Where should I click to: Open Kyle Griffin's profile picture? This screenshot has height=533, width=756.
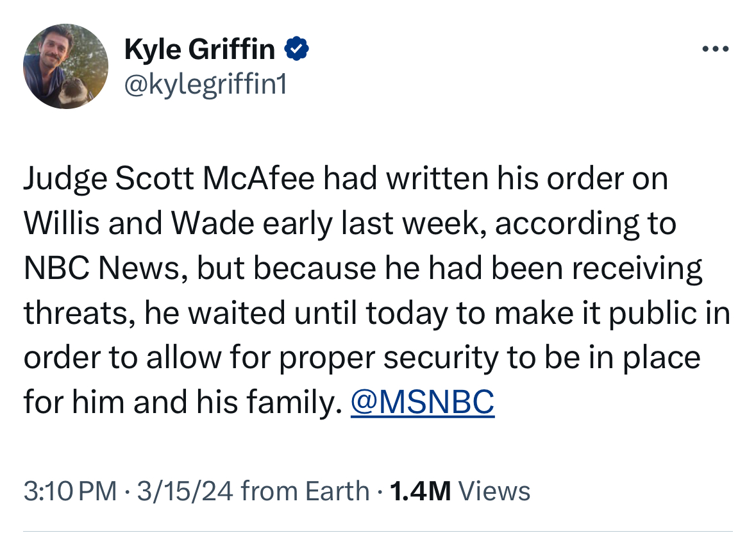(65, 67)
